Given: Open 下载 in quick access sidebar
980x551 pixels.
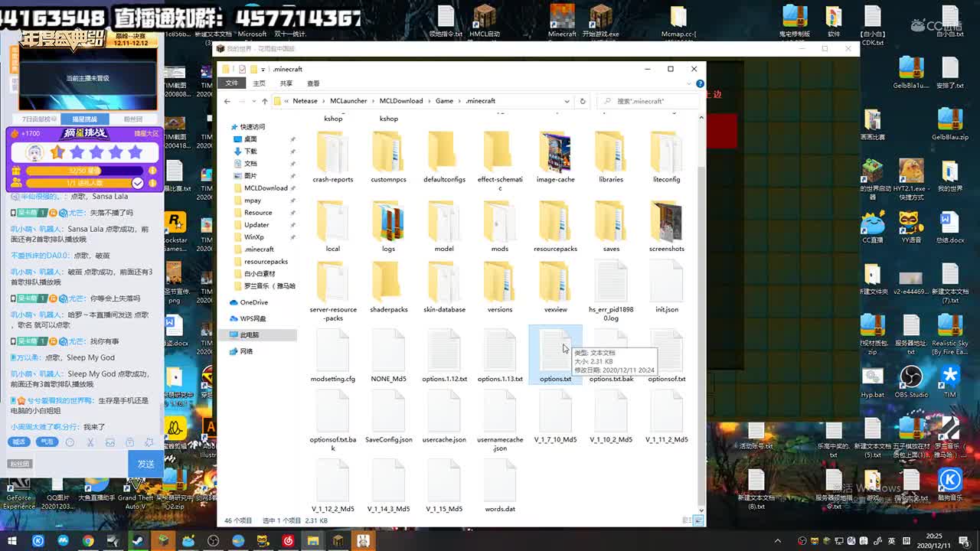Looking at the screenshot, I should point(250,152).
